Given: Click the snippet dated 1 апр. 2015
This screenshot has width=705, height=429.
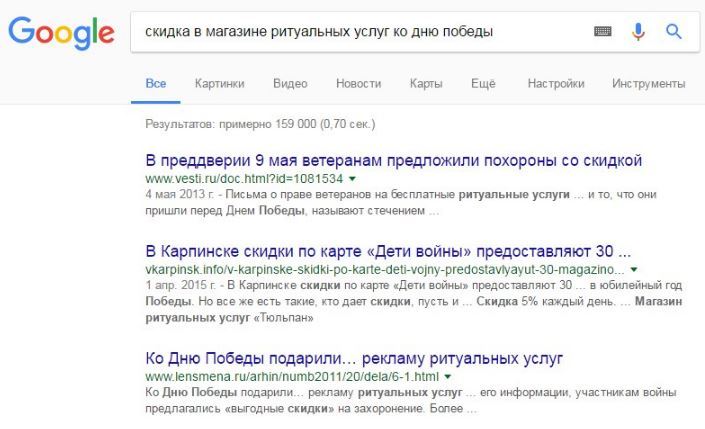Looking at the screenshot, I should tap(414, 301).
